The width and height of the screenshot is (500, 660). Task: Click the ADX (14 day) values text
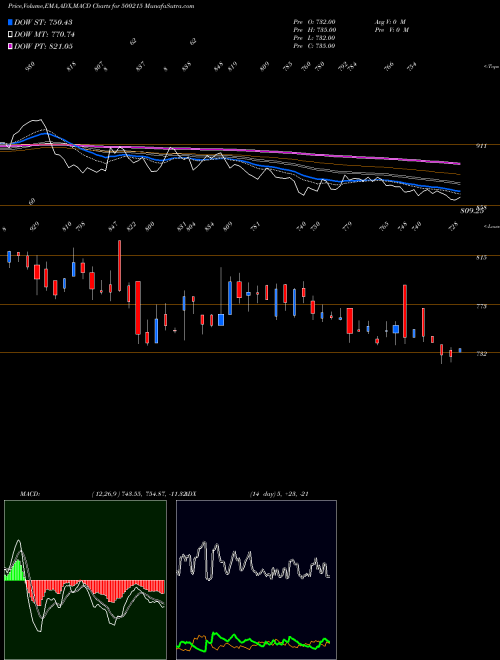tap(279, 494)
